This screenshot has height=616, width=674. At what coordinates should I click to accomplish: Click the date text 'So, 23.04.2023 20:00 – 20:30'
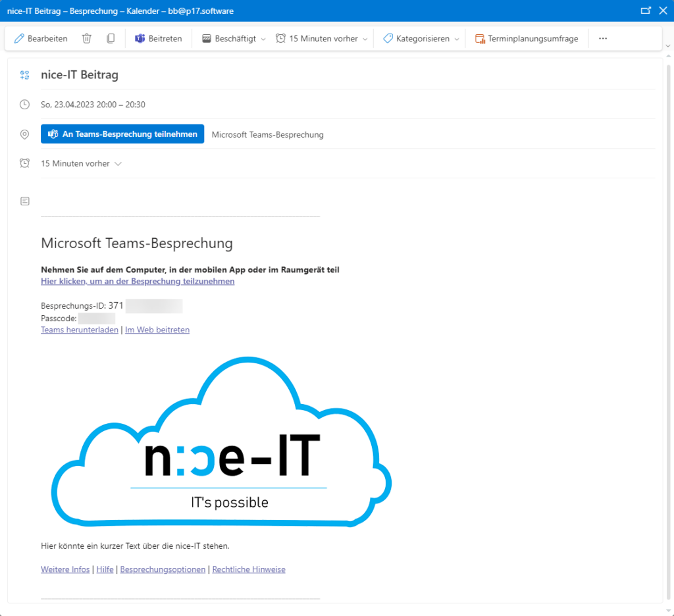tap(93, 105)
